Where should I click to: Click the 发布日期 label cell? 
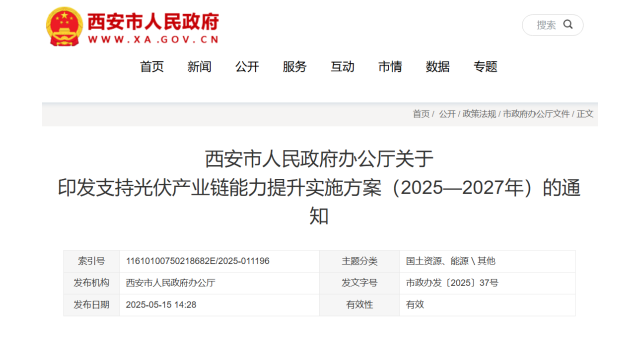point(91,305)
